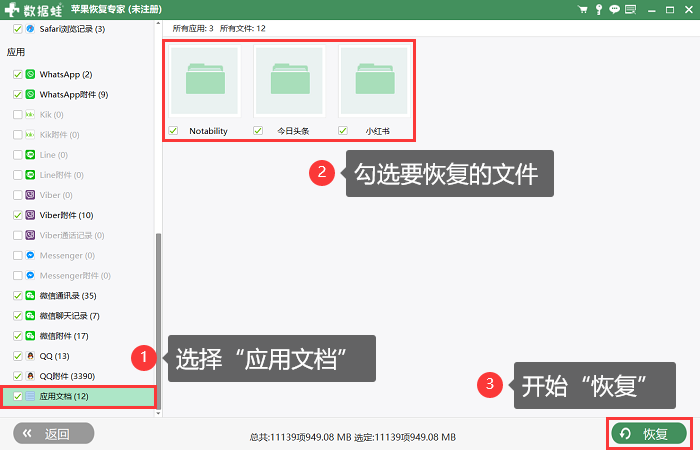Click the WhatsApp附件 (9) icon
The image size is (700, 450).
point(30,94)
